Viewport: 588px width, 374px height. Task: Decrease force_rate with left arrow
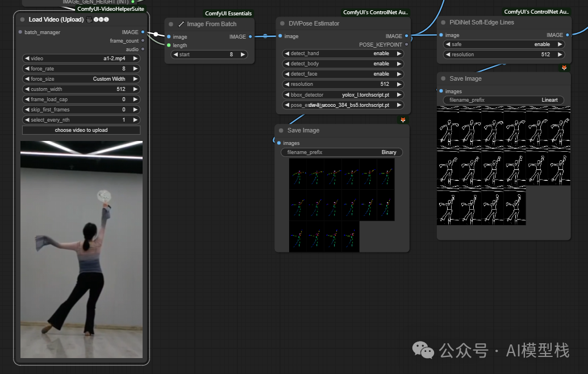pyautogui.click(x=27, y=69)
